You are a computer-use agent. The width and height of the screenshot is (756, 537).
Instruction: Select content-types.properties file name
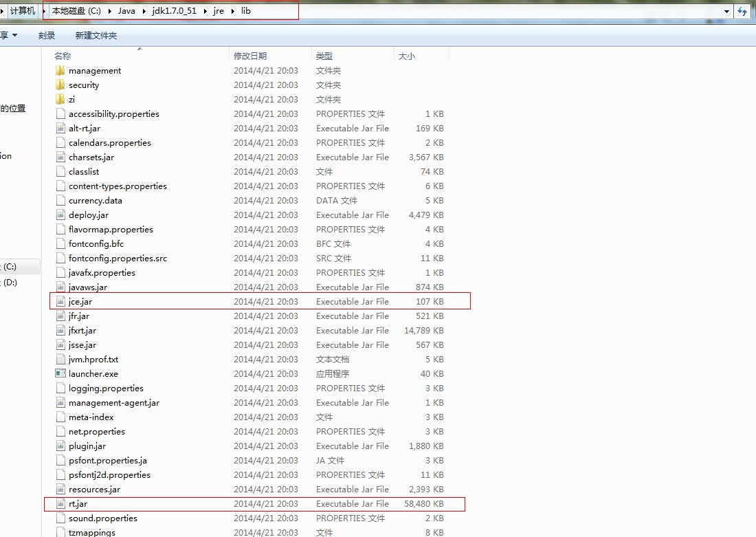118,186
